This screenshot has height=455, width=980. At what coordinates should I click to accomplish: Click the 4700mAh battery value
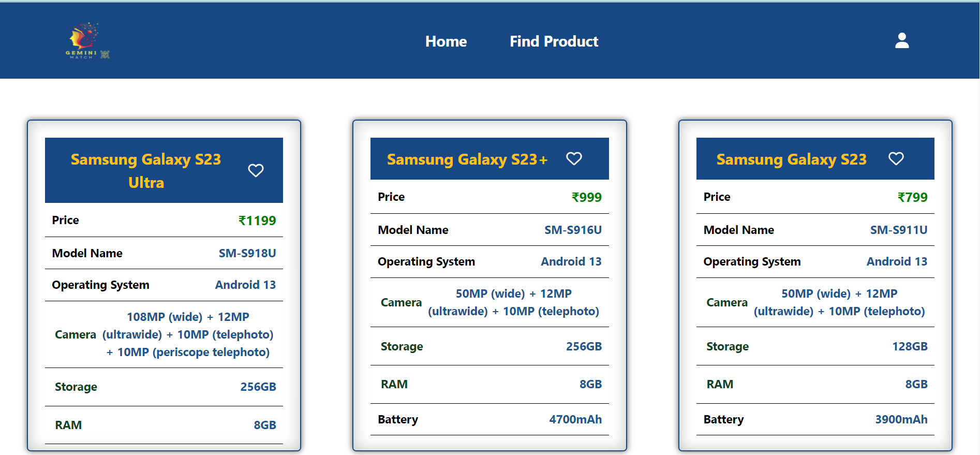(x=575, y=419)
